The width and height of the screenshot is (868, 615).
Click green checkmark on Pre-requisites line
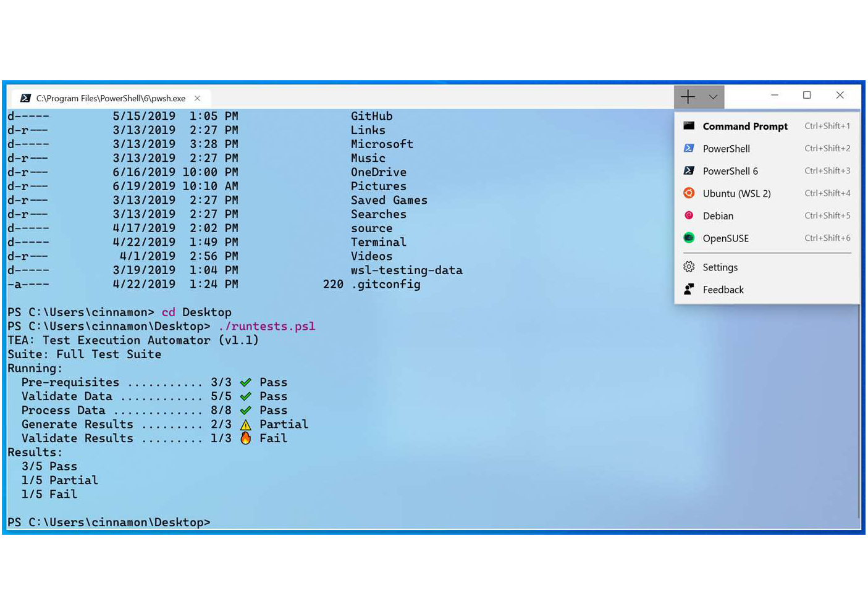(x=246, y=382)
